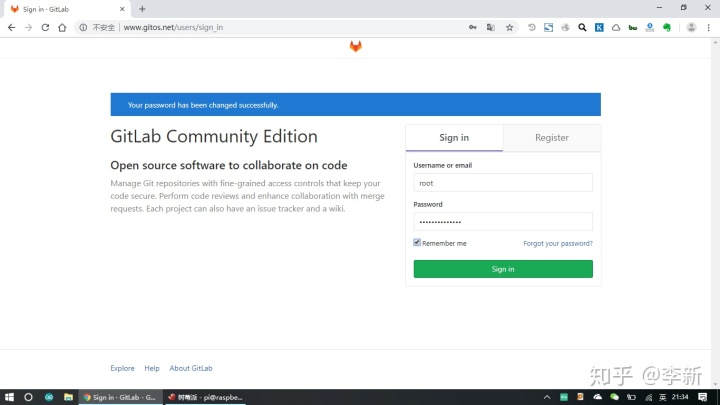Open the browser home page

point(62,28)
